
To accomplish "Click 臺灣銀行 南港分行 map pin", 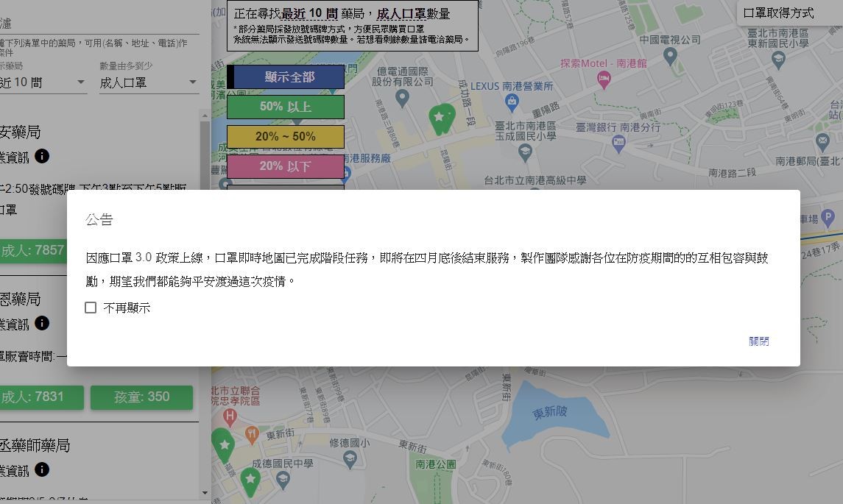I will pyautogui.click(x=618, y=143).
